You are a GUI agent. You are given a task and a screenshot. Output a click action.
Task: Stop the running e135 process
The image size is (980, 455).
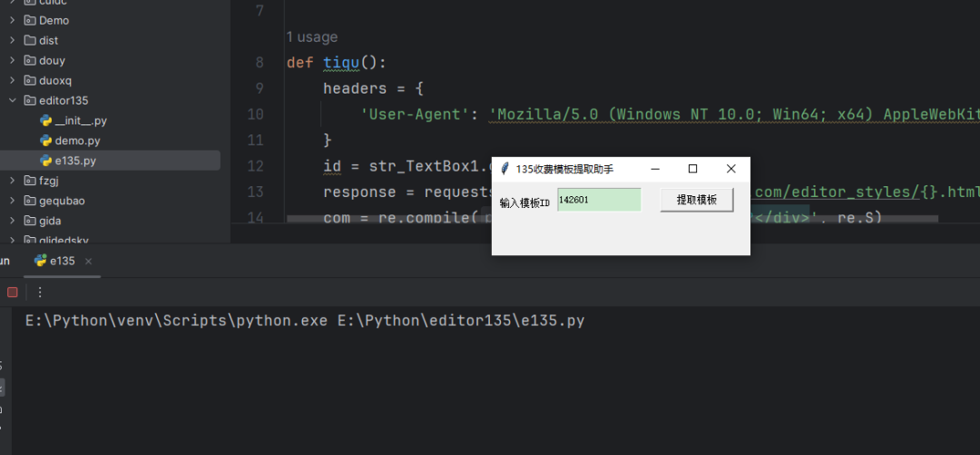(13, 292)
